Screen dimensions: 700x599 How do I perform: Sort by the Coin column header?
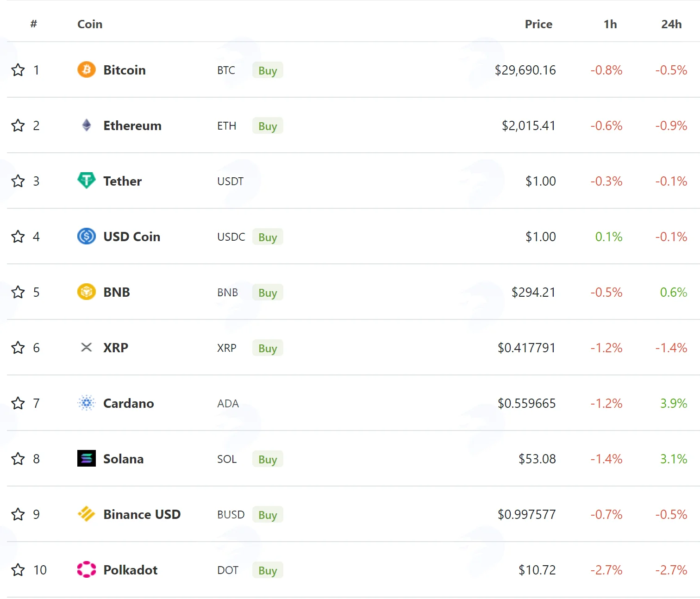tap(90, 24)
